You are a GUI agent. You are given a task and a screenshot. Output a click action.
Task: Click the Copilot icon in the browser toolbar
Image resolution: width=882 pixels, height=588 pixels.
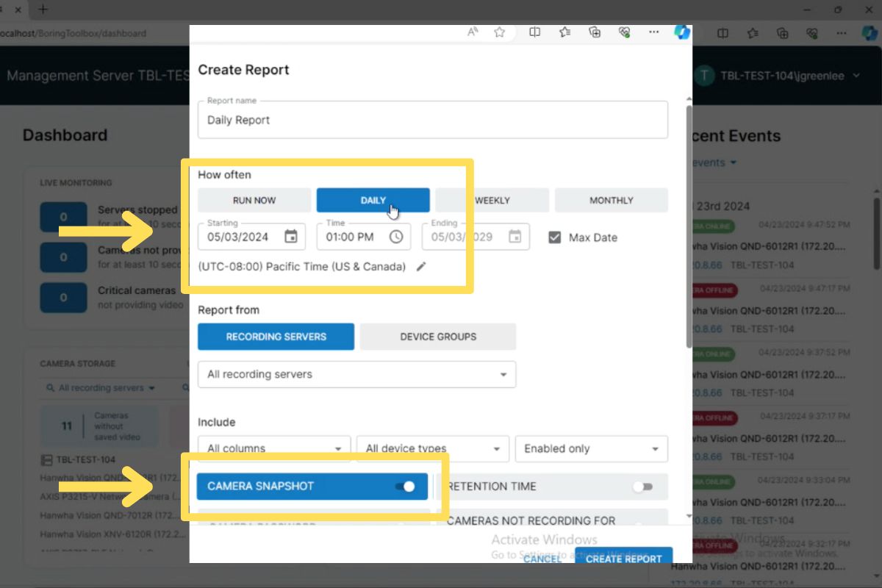tap(683, 32)
